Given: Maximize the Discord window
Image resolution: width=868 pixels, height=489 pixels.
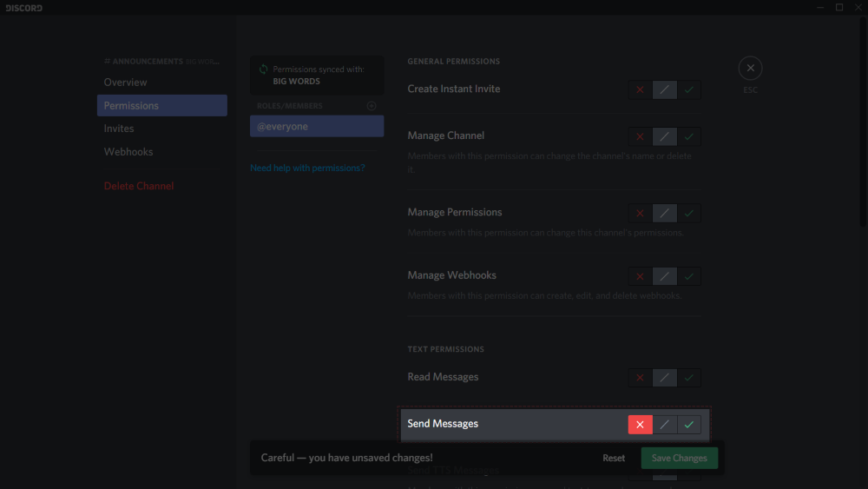Looking at the screenshot, I should [x=839, y=7].
